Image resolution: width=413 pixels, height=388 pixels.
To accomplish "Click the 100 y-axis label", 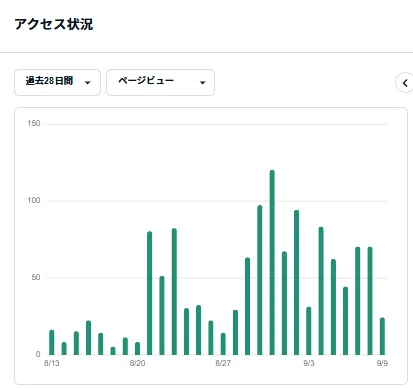I will 34,201.
